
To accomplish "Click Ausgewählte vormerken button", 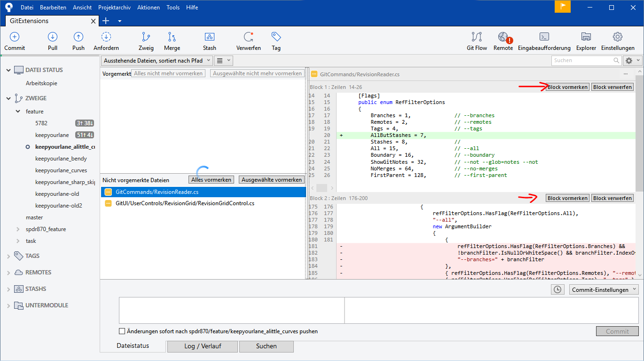I will (272, 180).
